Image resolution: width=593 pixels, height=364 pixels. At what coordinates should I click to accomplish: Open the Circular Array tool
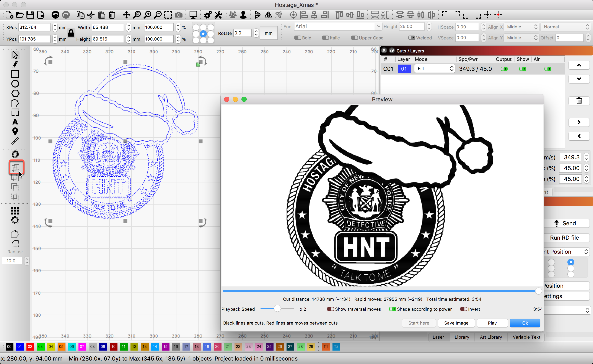[x=15, y=220]
